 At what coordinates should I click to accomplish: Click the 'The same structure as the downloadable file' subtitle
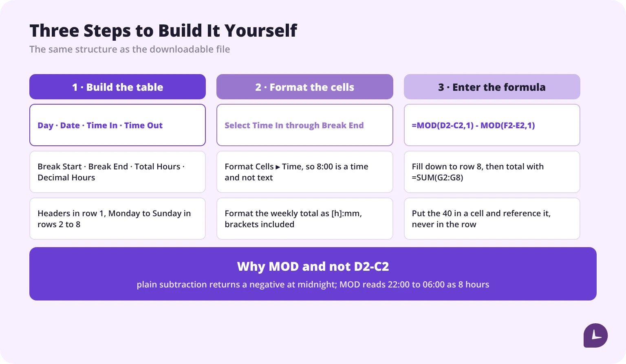pos(130,49)
